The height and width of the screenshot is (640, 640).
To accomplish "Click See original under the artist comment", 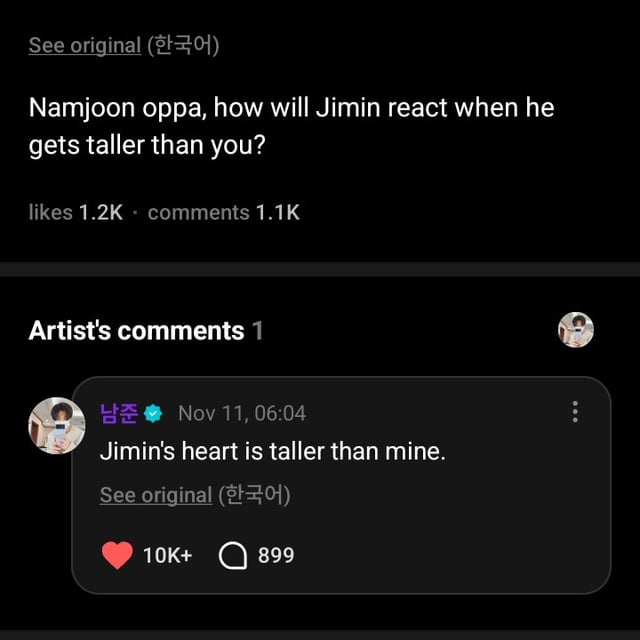I will click(155, 495).
